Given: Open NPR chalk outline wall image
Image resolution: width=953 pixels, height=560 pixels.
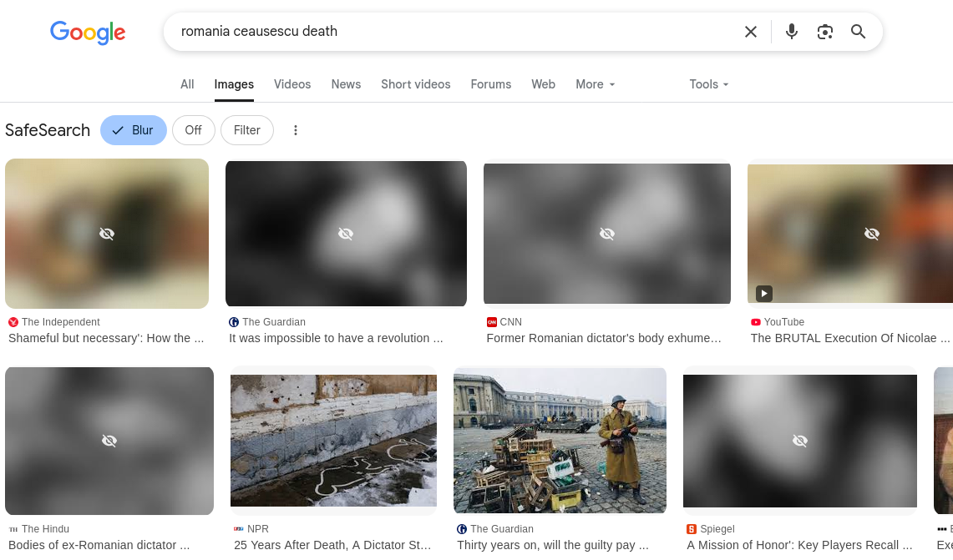Looking at the screenshot, I should [x=333, y=441].
